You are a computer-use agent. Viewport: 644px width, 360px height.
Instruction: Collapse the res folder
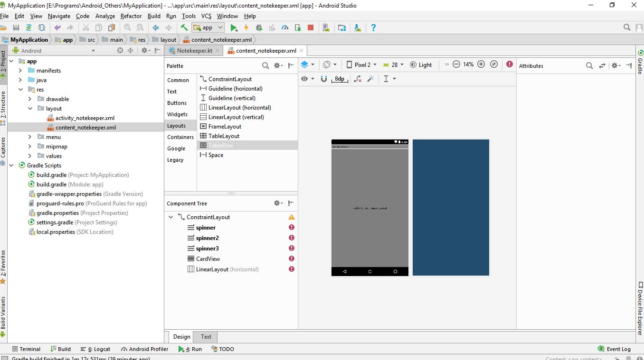click(20, 89)
